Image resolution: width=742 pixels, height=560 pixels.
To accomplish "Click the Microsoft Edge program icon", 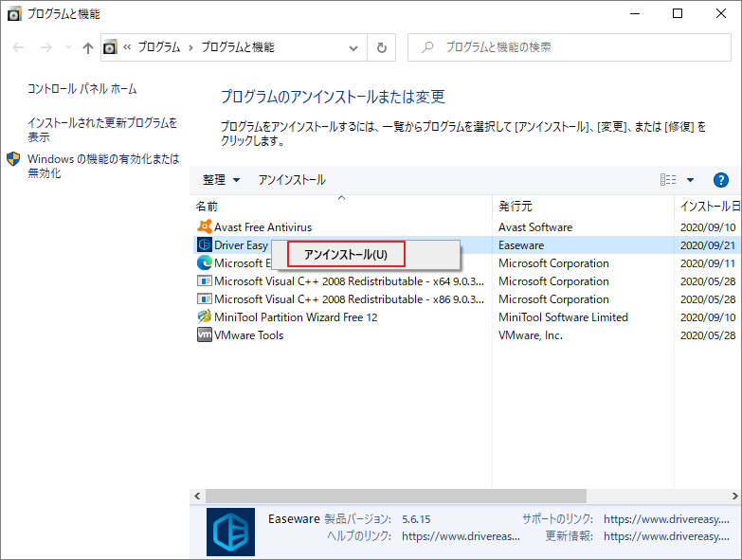I will click(x=205, y=263).
